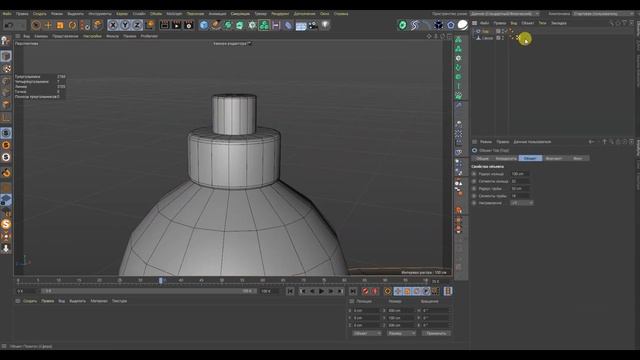This screenshot has height=360, width=640.
Task: Toggle X axis lock
Action: tap(113, 25)
